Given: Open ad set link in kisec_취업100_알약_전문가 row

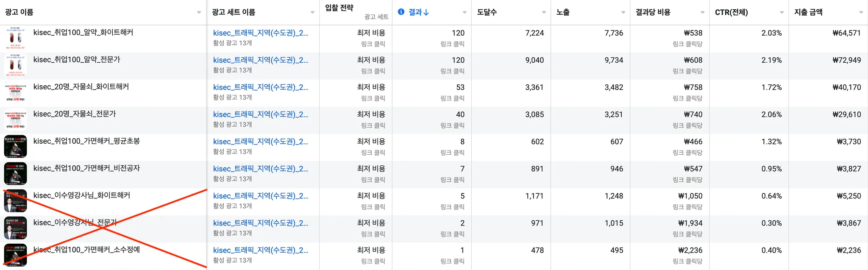Looking at the screenshot, I should pyautogui.click(x=260, y=60).
